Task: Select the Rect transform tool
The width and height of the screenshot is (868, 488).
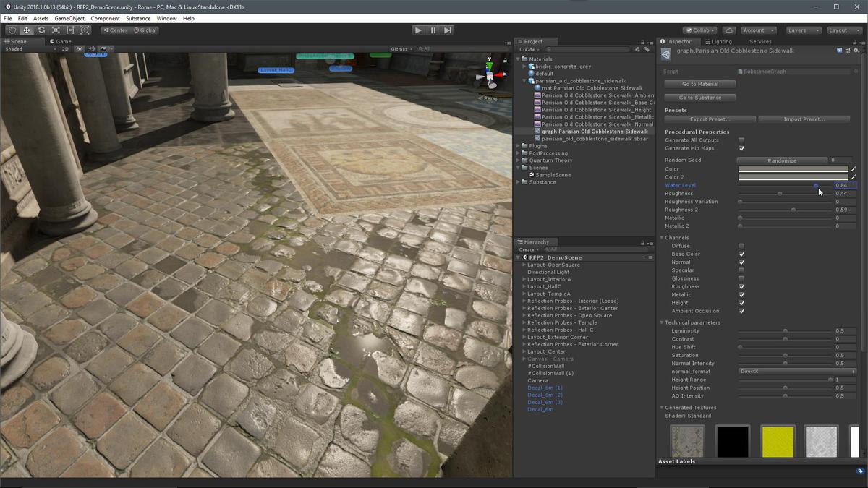Action: (70, 30)
